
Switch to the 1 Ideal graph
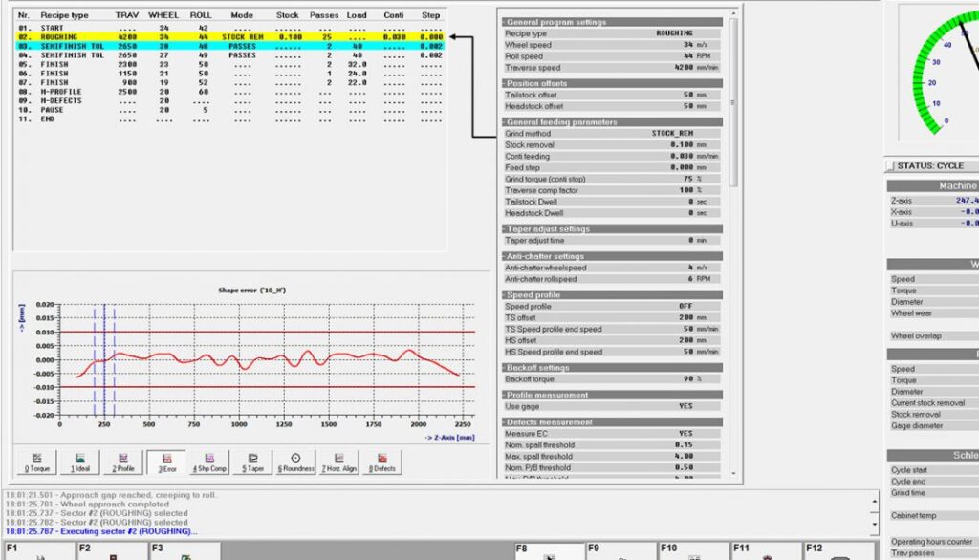tap(80, 463)
